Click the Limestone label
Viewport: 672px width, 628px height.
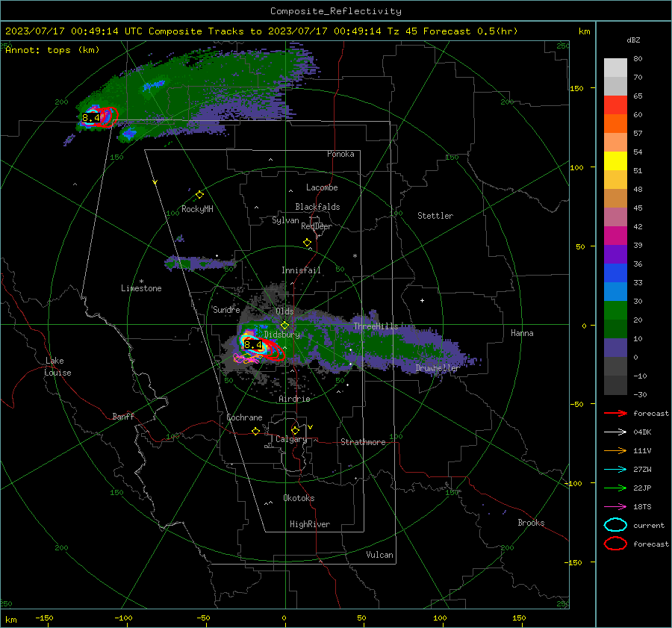(141, 288)
